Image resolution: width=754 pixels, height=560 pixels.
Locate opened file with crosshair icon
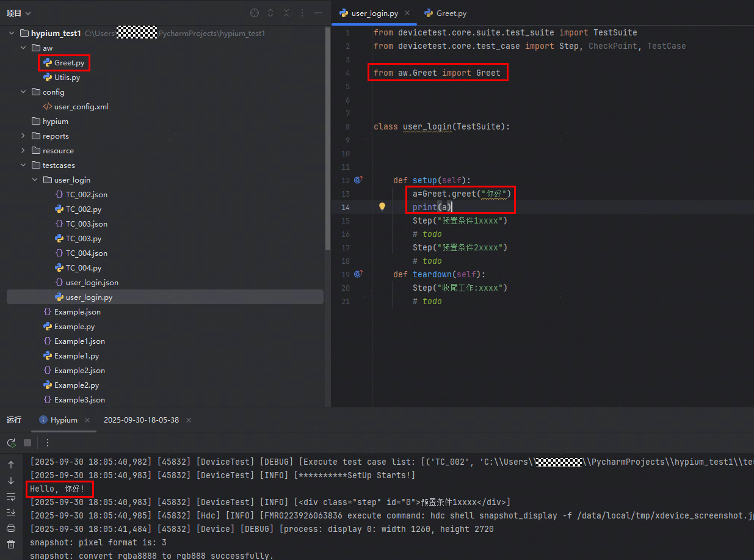255,13
